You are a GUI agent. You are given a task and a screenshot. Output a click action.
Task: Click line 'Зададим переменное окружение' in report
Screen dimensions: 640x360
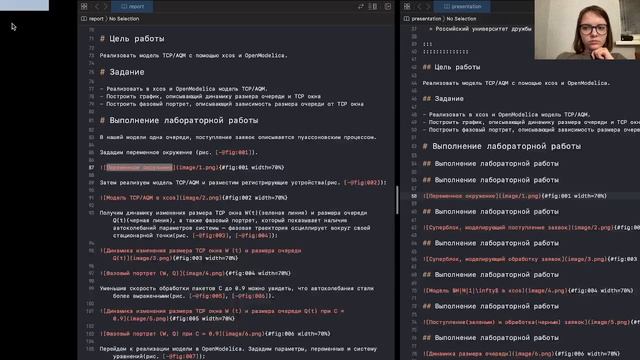click(179, 152)
